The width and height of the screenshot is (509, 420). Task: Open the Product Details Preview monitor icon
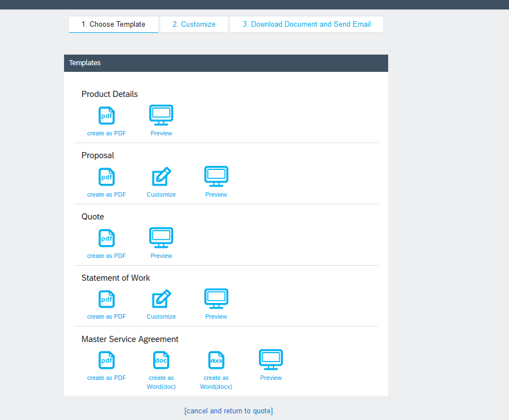tap(161, 115)
